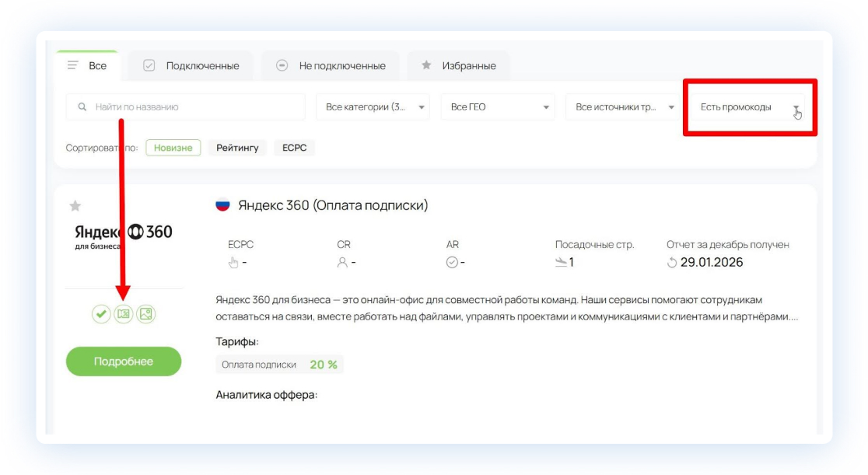Click the report date refresh icon

pos(672,263)
